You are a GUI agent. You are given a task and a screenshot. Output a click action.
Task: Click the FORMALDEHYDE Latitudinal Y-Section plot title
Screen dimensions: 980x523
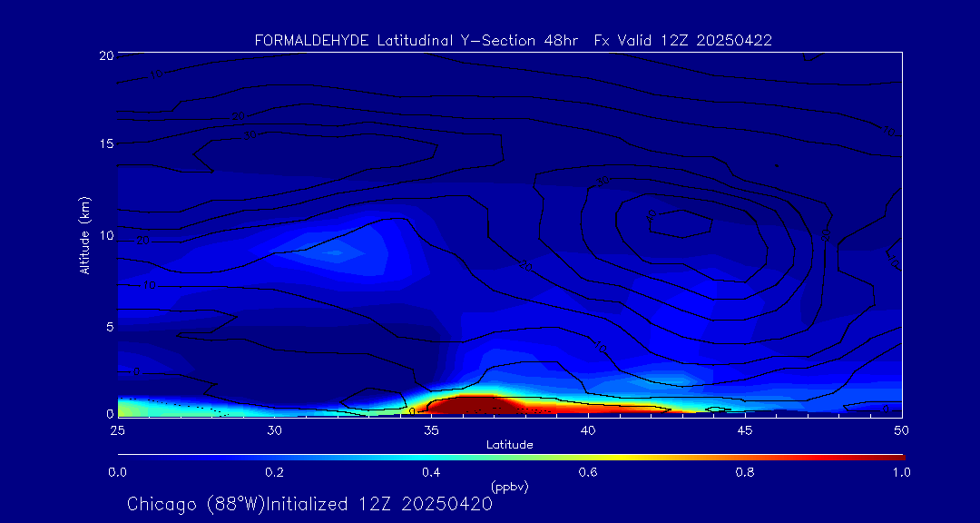(x=513, y=41)
